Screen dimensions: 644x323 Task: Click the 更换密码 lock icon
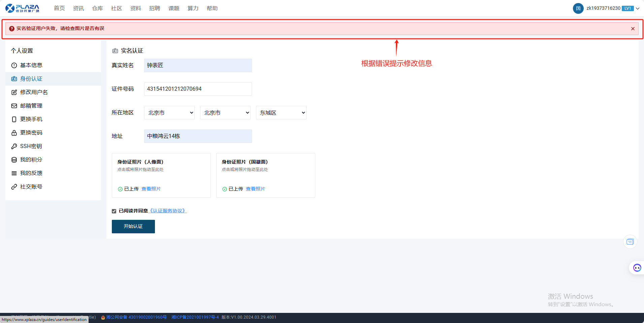pos(14,133)
